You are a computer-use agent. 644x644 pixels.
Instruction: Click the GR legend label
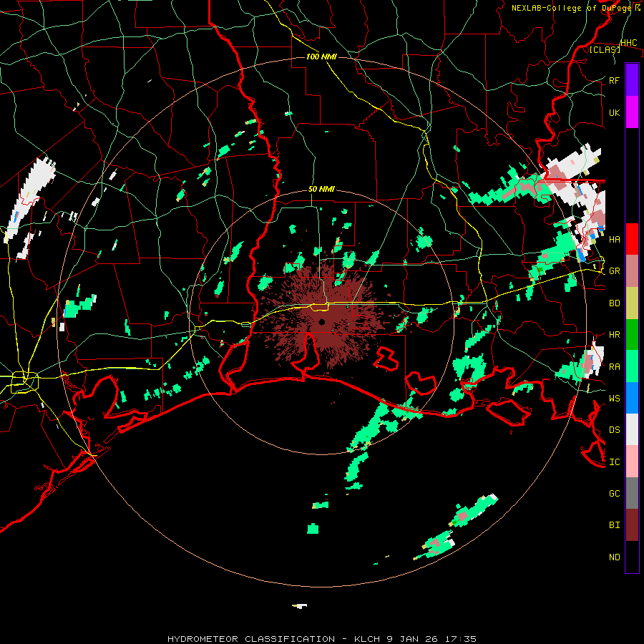point(614,271)
